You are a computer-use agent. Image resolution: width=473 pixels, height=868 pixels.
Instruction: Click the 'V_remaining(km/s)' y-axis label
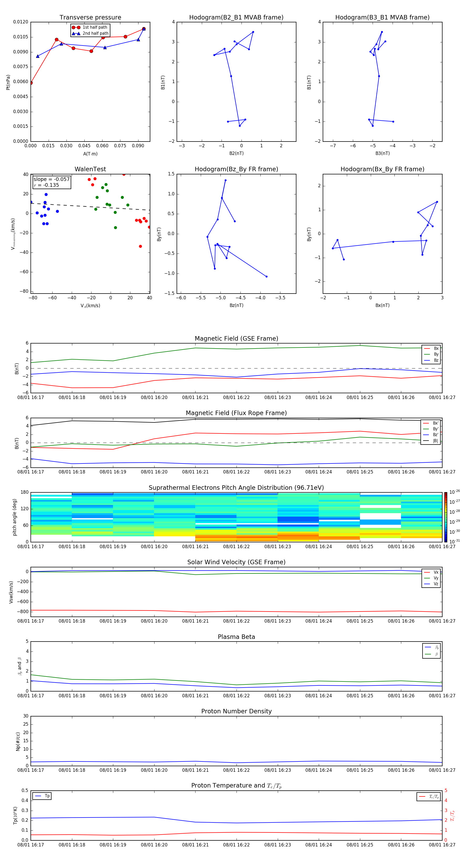(13, 234)
